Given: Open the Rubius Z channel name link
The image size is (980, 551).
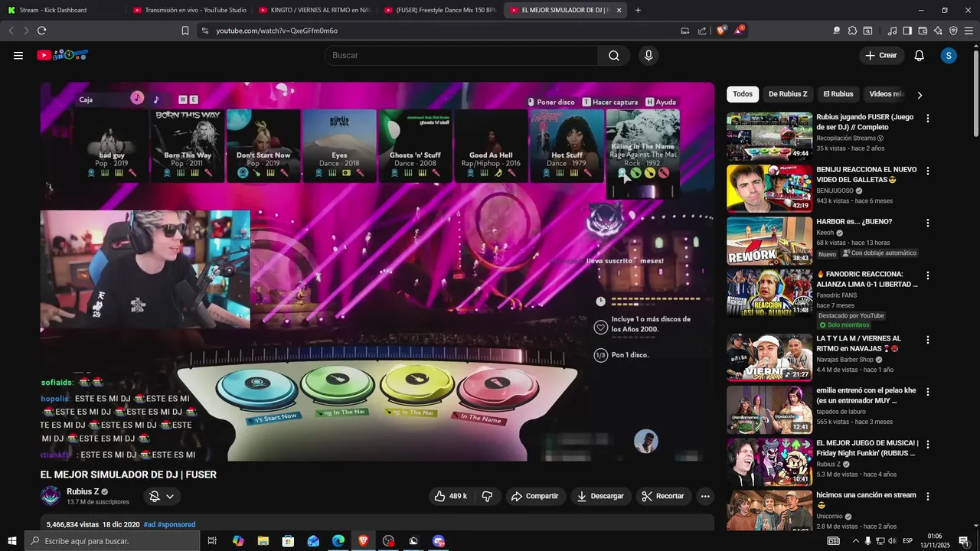Looking at the screenshot, I should point(83,491).
